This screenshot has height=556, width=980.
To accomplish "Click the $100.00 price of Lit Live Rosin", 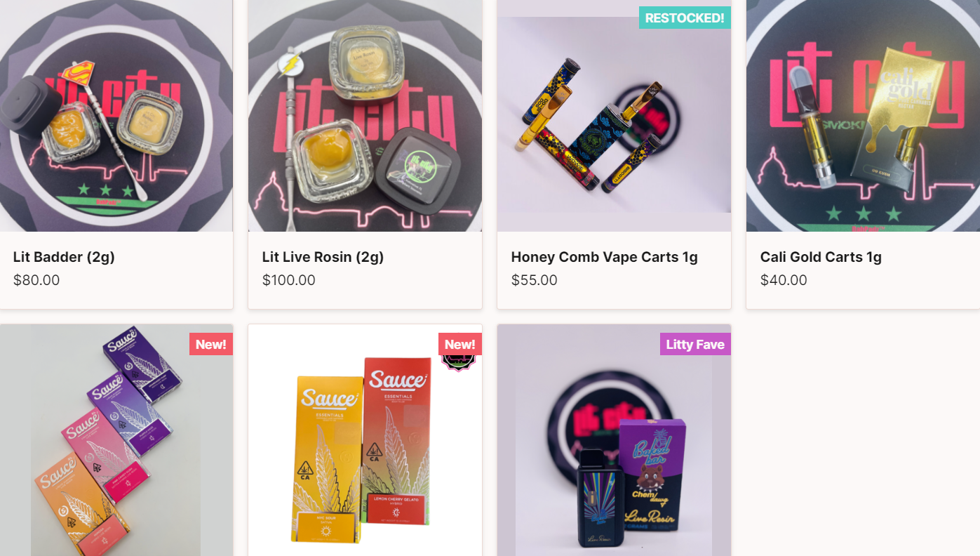I will (x=289, y=280).
